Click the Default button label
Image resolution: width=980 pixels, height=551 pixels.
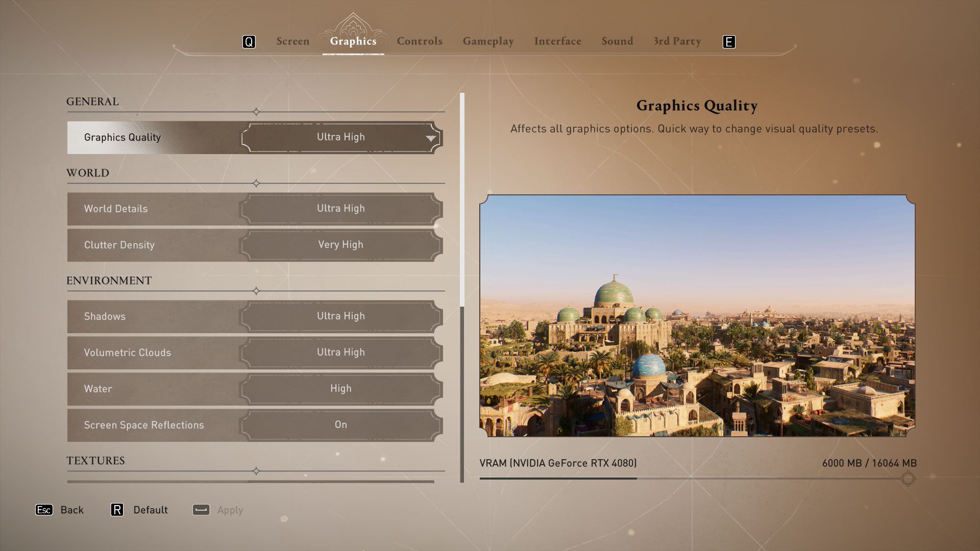pos(151,510)
